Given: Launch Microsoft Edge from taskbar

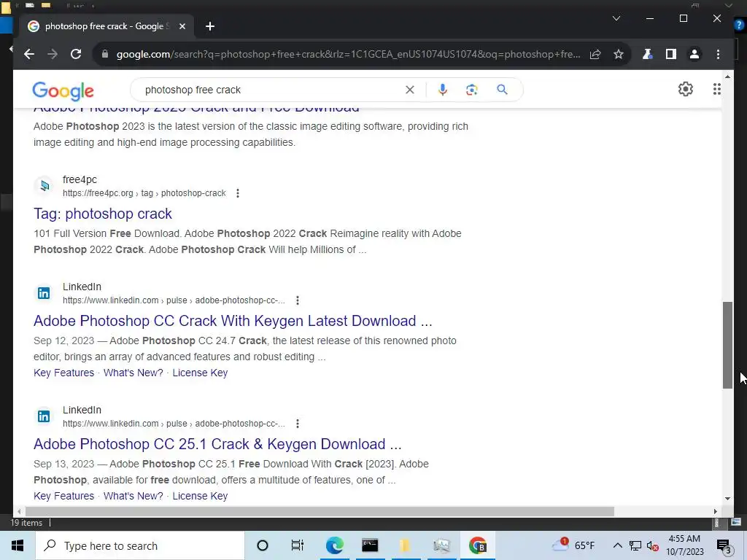Looking at the screenshot, I should [334, 545].
